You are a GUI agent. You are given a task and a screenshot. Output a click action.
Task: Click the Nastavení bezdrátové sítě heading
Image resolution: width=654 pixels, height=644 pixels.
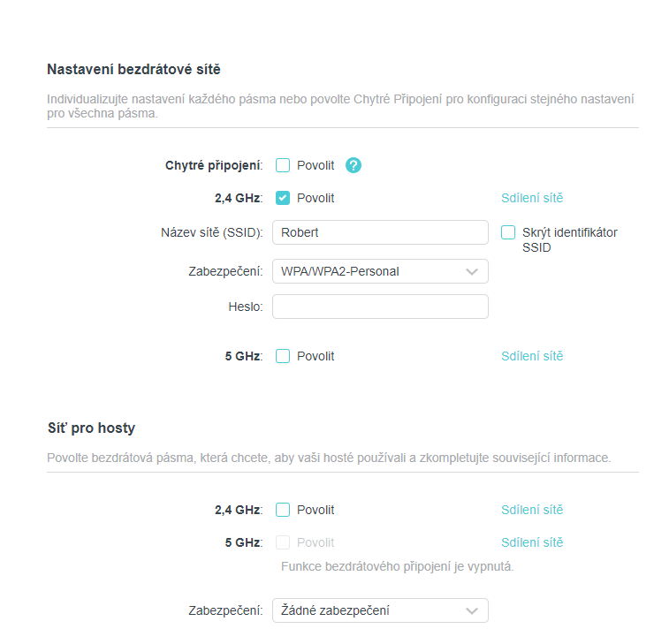[x=133, y=69]
